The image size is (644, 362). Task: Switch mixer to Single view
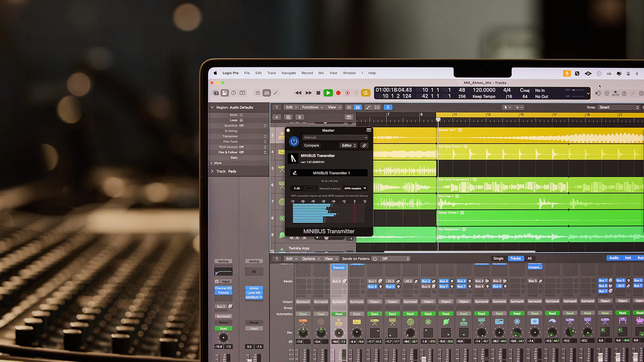tap(498, 258)
